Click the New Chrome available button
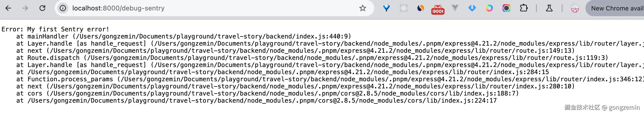This screenshot has width=644, height=115. click(x=616, y=8)
